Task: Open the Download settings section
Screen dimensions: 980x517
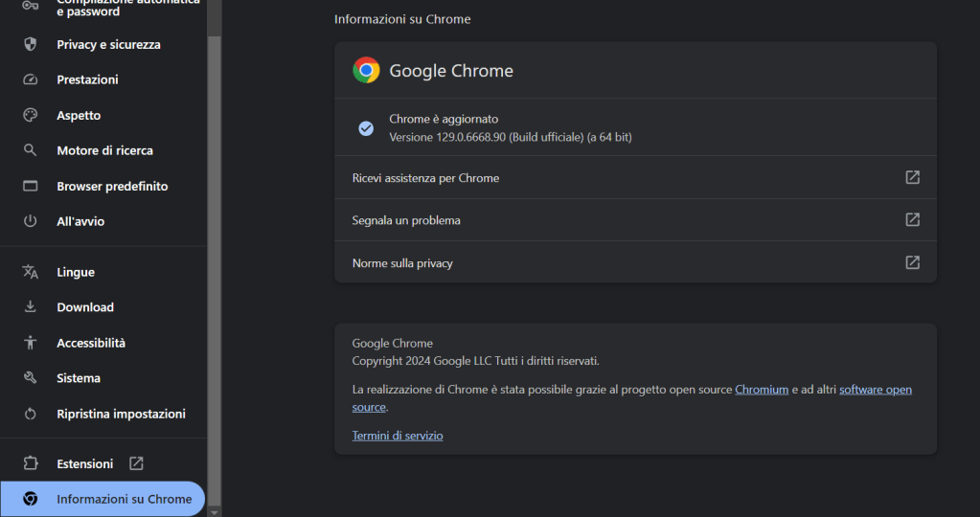Action: click(85, 307)
